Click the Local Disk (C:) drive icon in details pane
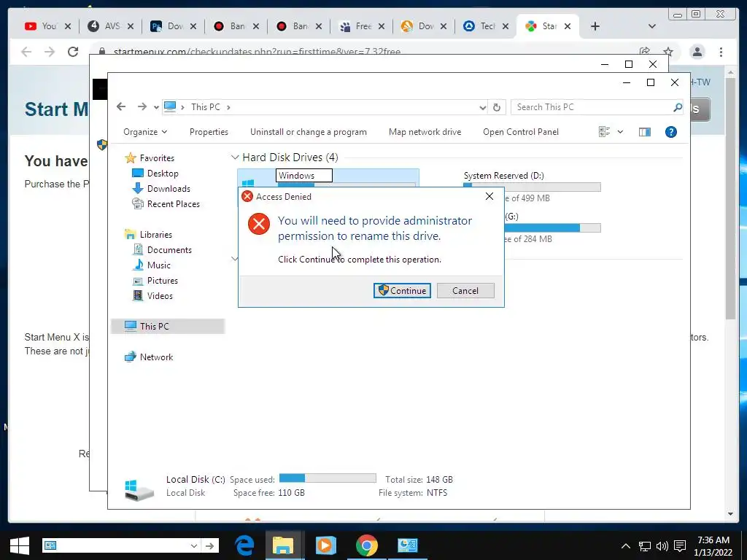Viewport: 747px width, 560px height. point(139,489)
